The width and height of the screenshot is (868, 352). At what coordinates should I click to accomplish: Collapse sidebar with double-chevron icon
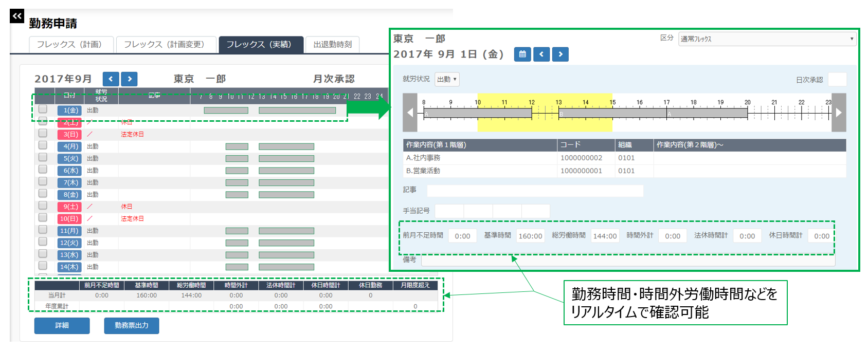(17, 16)
